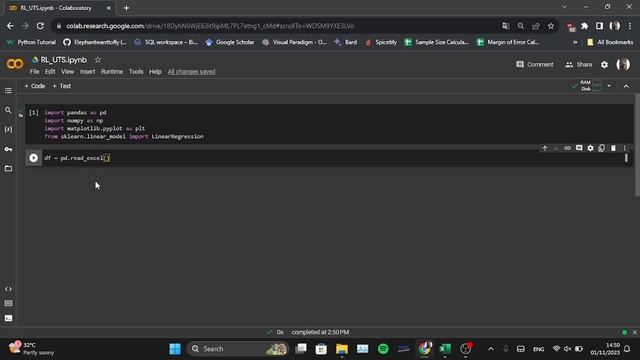
Task: Click All changes saved link
Action: point(191,71)
